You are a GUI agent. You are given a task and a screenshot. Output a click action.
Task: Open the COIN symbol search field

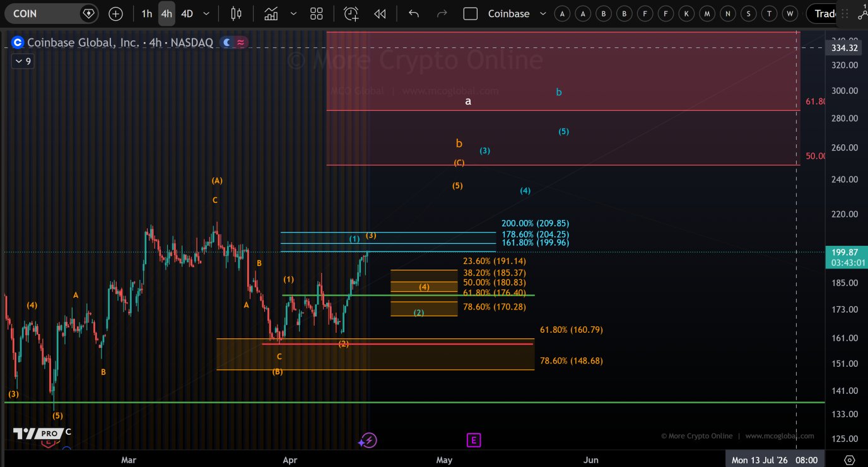tap(44, 13)
